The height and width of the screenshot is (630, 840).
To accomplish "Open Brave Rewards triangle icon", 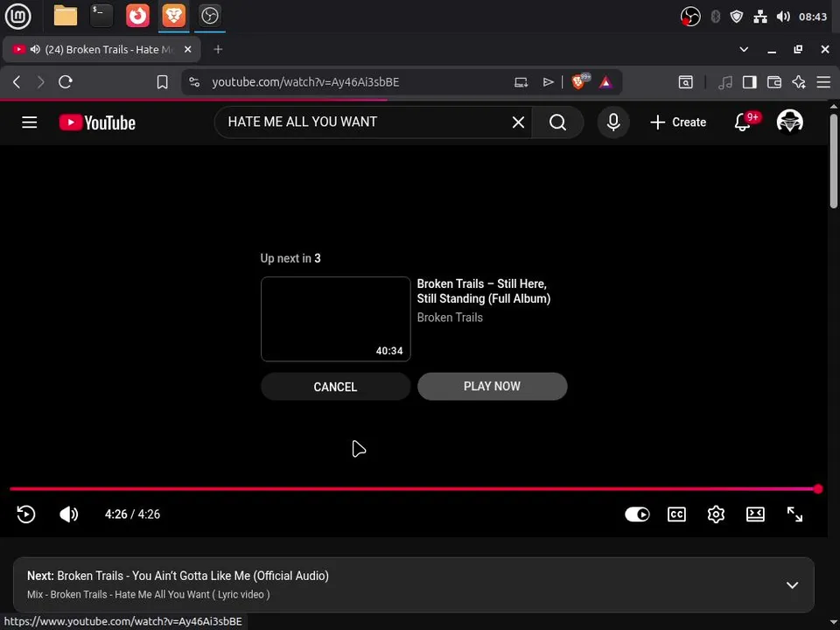I will click(605, 82).
